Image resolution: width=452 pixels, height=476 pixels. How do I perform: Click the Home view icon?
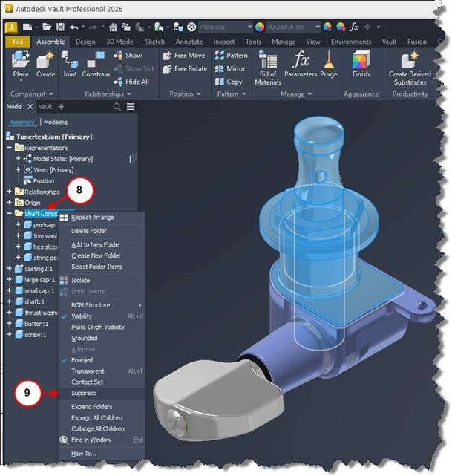[x=113, y=27]
